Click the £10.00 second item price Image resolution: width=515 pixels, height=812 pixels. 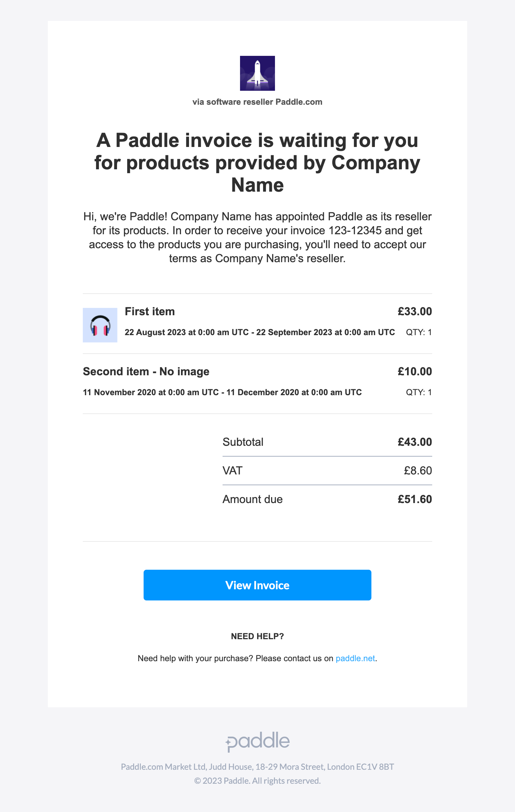415,371
